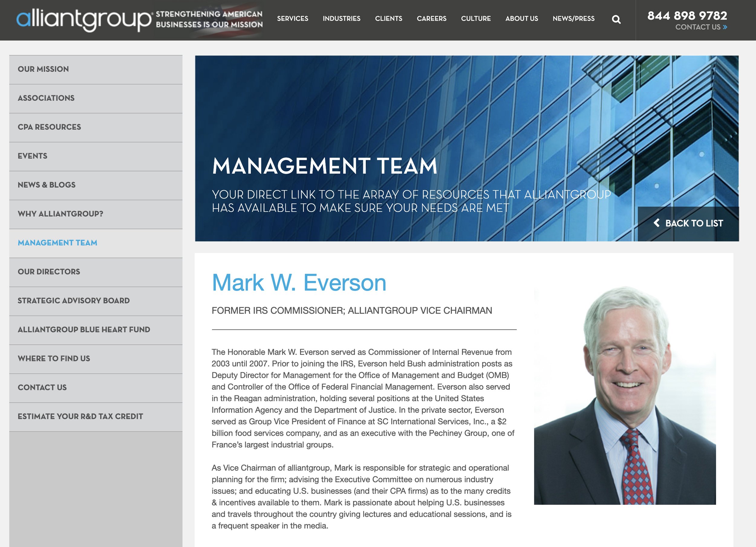Viewport: 756px width, 547px height.
Task: Click the search magnifier icon
Action: coord(616,19)
